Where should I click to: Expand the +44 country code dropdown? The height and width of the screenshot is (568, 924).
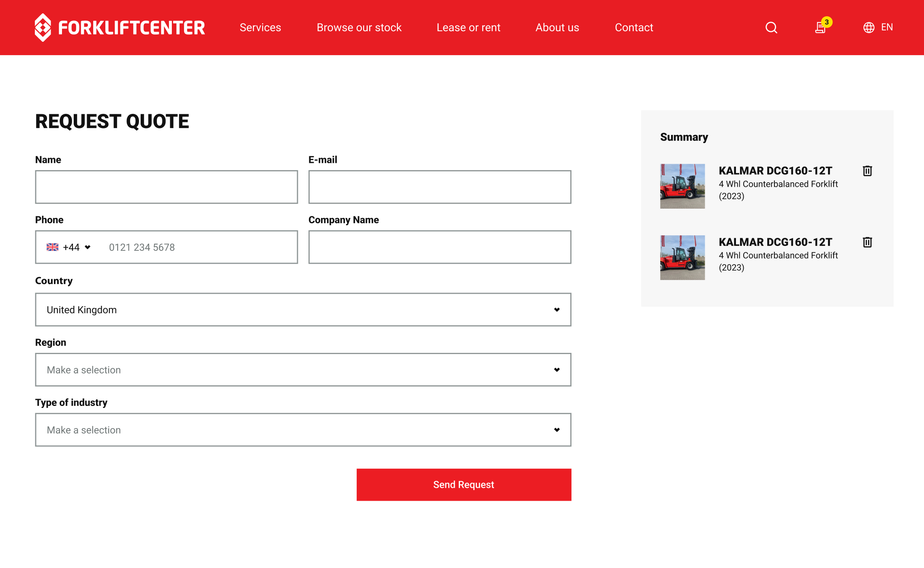click(x=69, y=247)
